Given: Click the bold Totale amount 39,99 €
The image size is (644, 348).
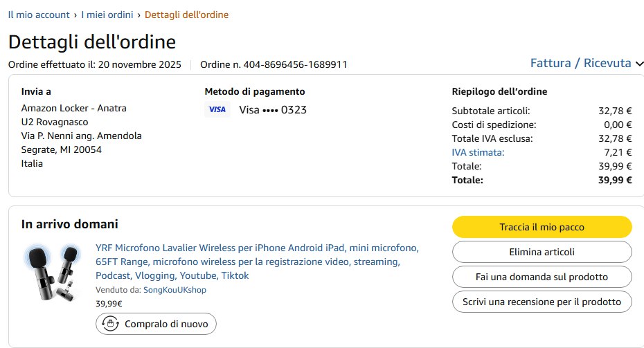Looking at the screenshot, I should [x=615, y=180].
